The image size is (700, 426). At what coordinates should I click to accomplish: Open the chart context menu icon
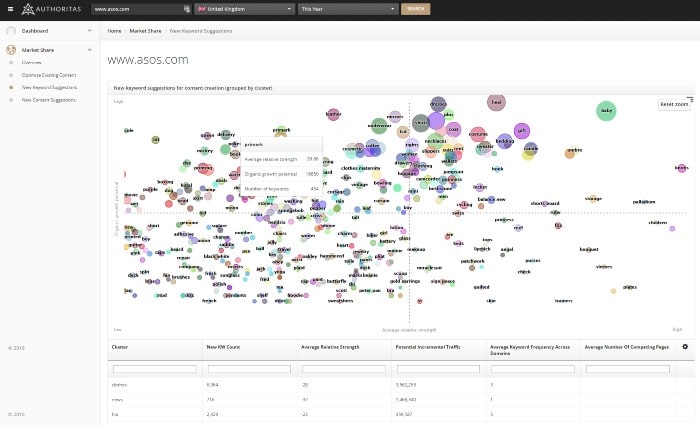[x=690, y=99]
